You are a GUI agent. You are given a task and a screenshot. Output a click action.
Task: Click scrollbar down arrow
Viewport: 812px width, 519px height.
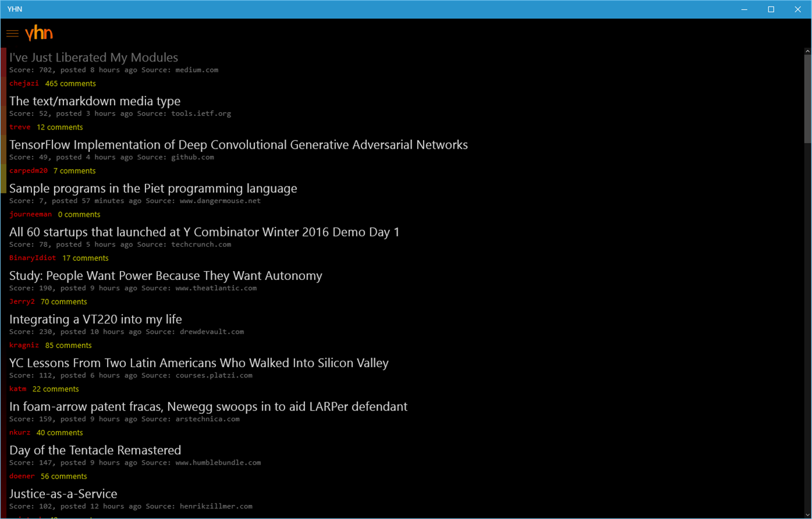pyautogui.click(x=808, y=515)
